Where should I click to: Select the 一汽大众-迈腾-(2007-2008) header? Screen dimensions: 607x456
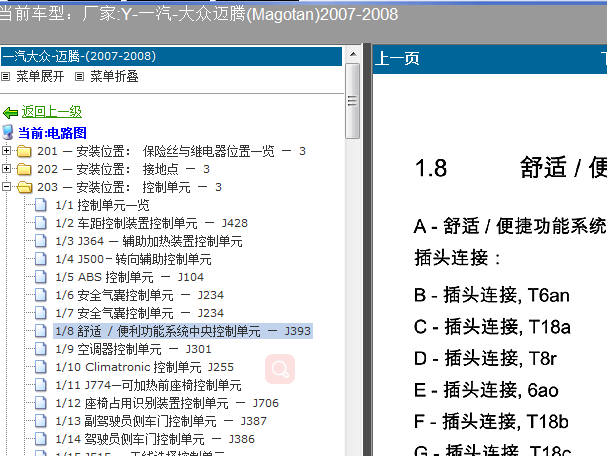point(171,57)
